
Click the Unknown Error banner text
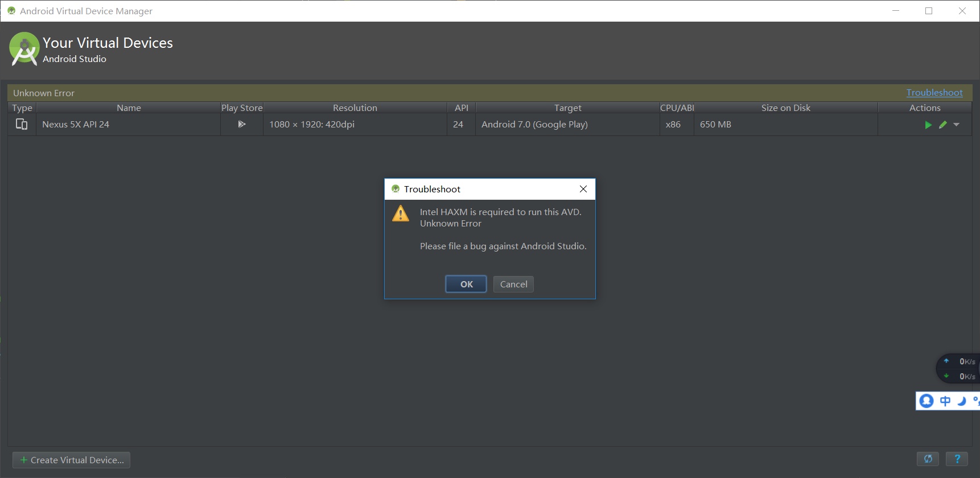point(44,93)
